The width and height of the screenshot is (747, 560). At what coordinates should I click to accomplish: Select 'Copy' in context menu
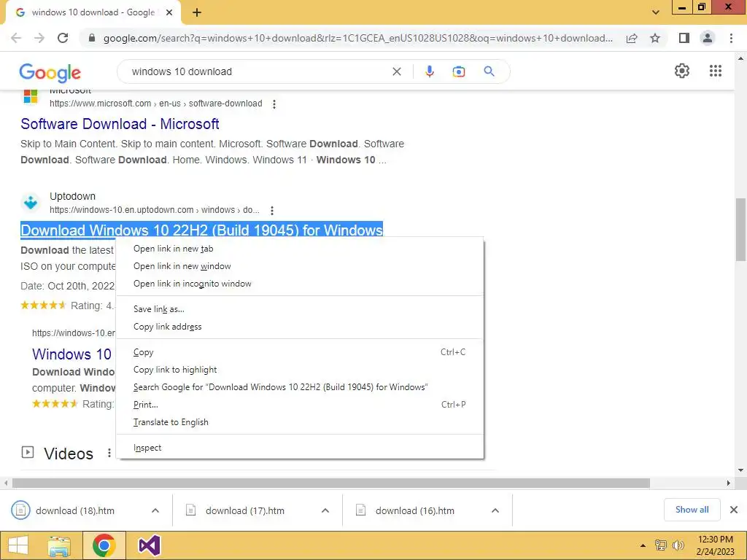pyautogui.click(x=300, y=352)
